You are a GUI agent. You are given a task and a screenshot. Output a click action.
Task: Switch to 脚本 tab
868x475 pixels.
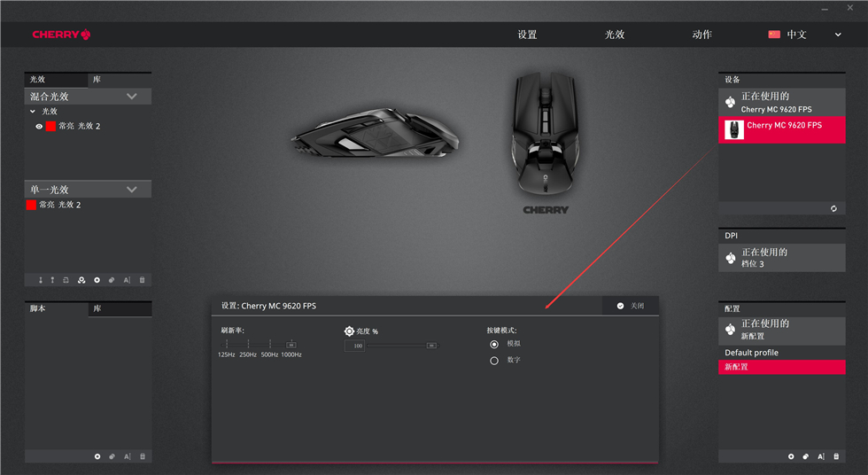point(56,309)
